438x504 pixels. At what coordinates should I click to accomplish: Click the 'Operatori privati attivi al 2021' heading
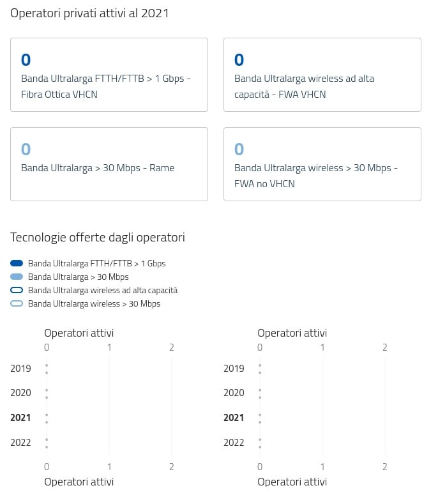pos(89,13)
